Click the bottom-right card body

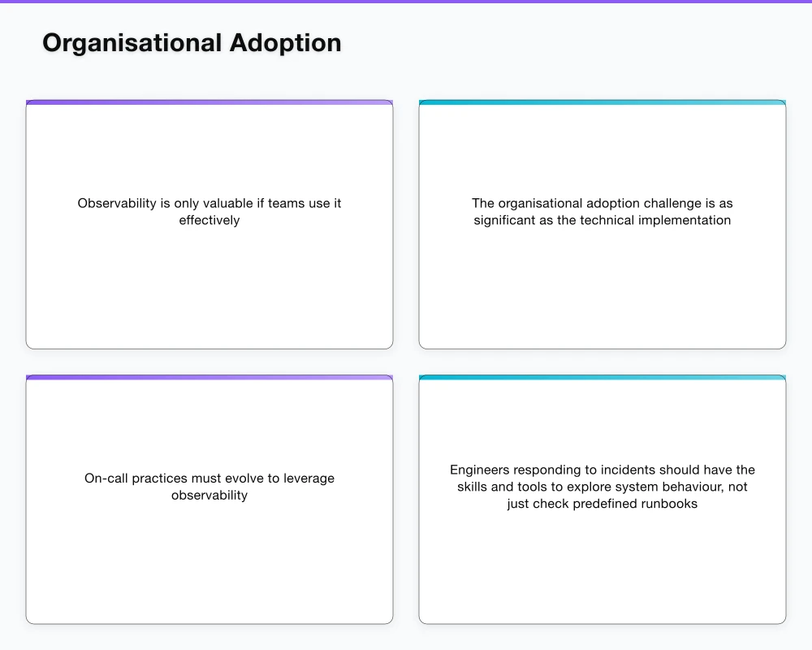tap(602, 561)
